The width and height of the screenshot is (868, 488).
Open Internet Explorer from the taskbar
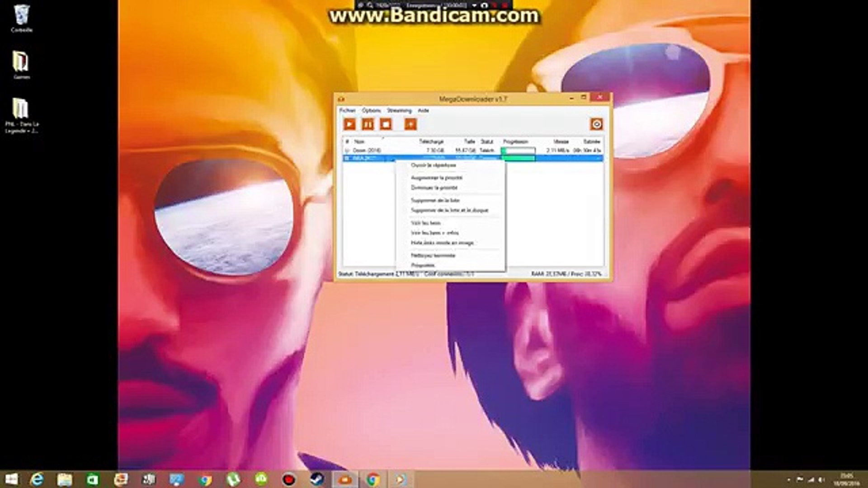click(37, 479)
